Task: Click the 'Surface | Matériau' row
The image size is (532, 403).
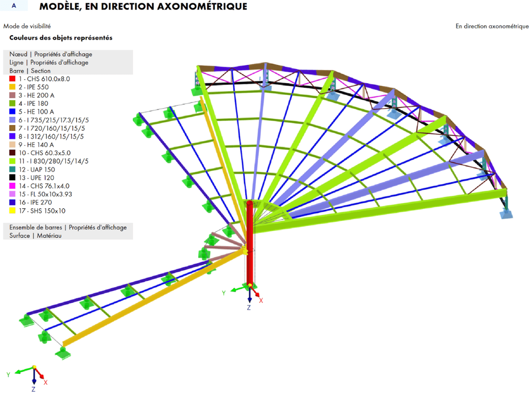Action: point(35,236)
